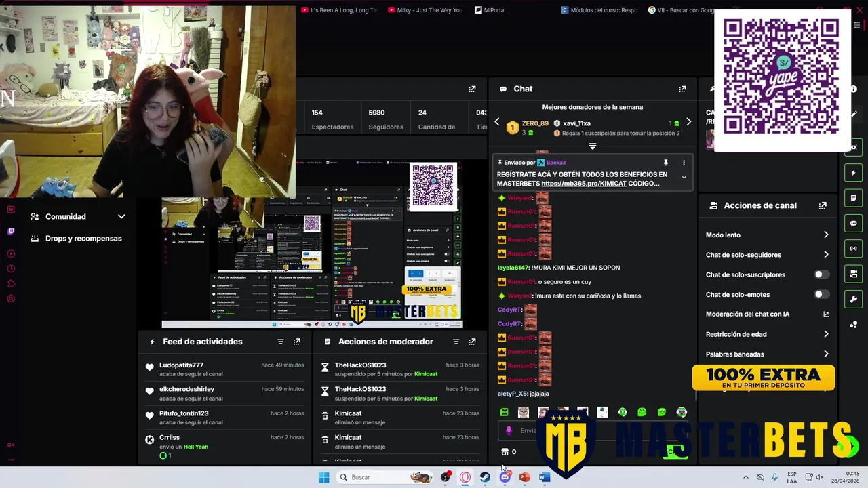
Task: Pop out the Feed de actividades panel
Action: coord(296,342)
